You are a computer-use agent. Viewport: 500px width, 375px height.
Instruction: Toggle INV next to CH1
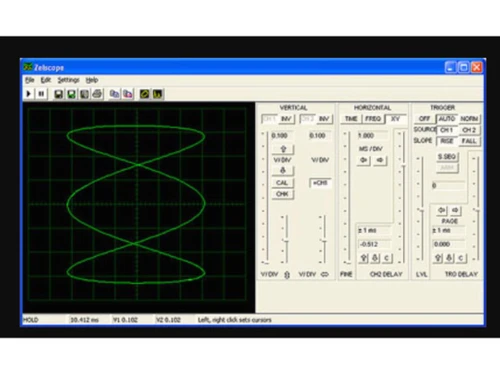tap(286, 119)
